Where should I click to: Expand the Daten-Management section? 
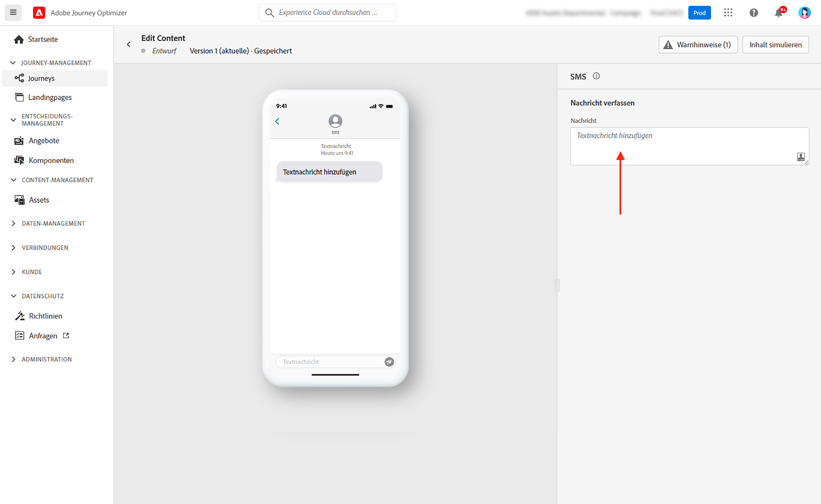13,223
